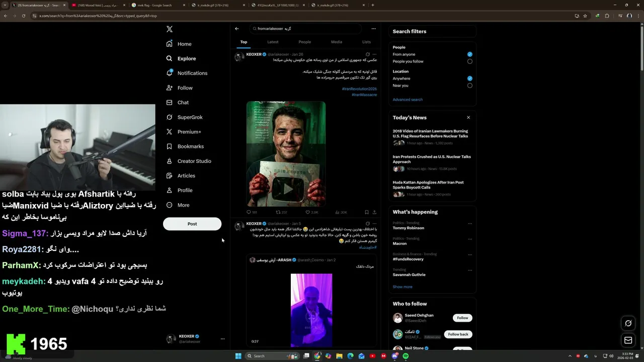This screenshot has width=644, height=362.
Task: Open the image in the Jan 26 post
Action: pyautogui.click(x=286, y=154)
